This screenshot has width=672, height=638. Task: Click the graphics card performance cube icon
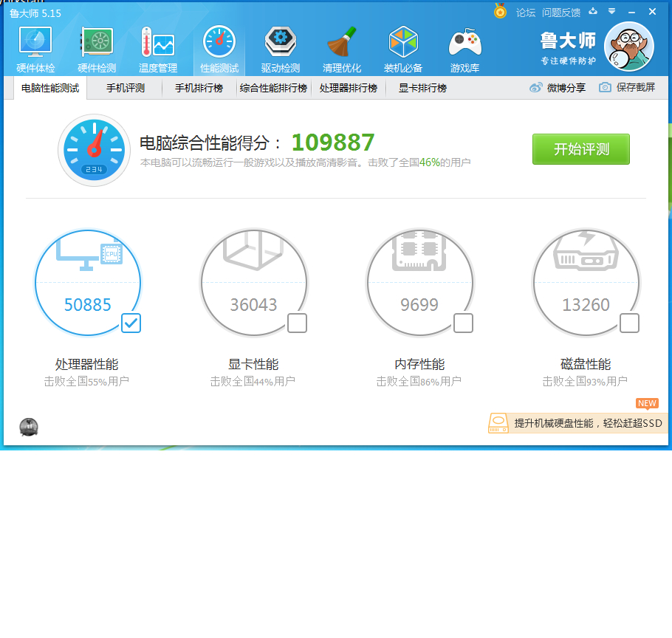point(253,251)
